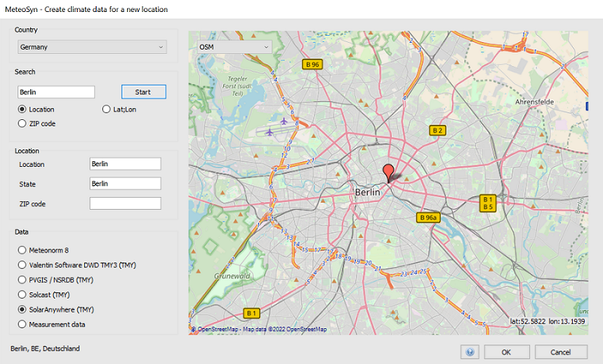Choose Meteonorm 8 data source
Viewport: 603px width, 364px height.
pos(22,250)
